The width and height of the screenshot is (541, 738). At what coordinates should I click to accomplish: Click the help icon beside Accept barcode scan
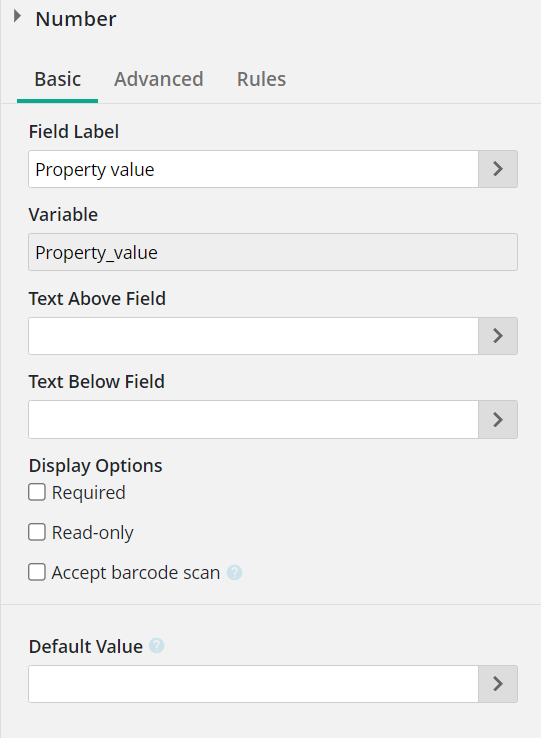234,573
